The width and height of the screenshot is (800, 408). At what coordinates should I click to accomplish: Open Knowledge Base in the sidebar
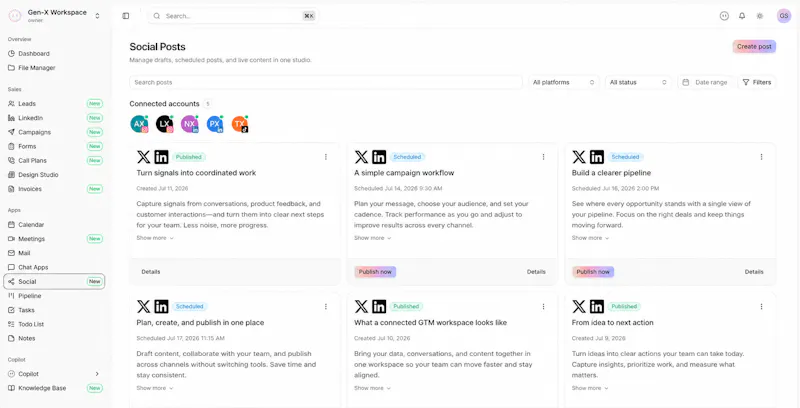pos(54,388)
